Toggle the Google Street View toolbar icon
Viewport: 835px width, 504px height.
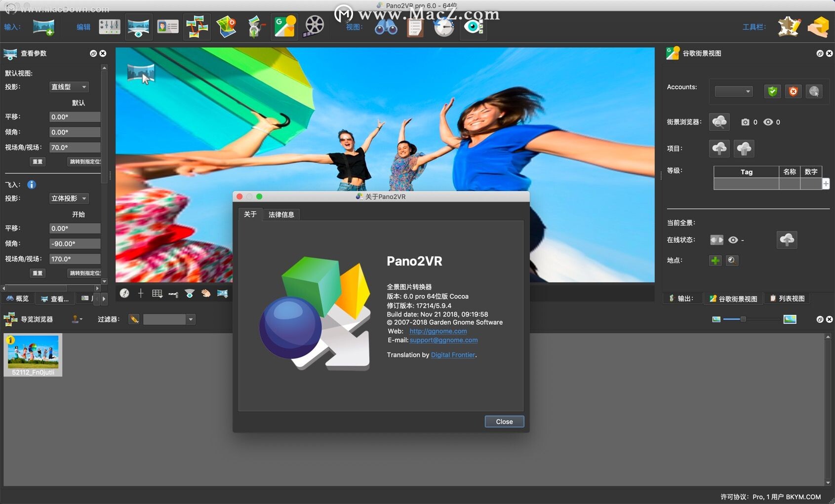point(284,27)
